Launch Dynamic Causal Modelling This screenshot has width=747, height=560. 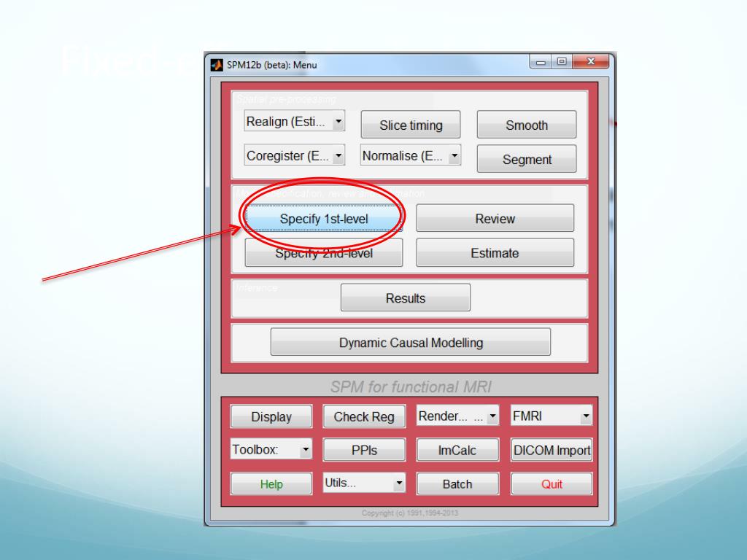(411, 343)
